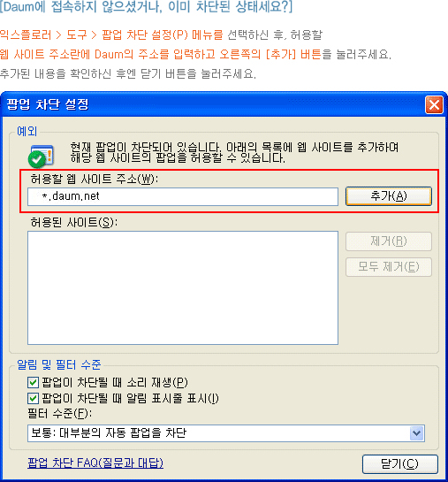The image size is (448, 482).
Task: Click the 제거(R) button
Action: pyautogui.click(x=389, y=241)
